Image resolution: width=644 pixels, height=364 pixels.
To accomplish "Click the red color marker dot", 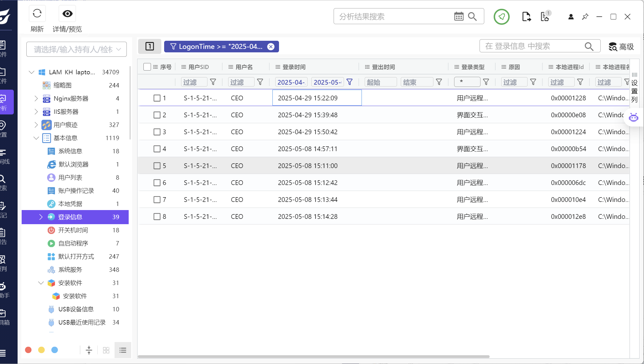I will [28, 350].
